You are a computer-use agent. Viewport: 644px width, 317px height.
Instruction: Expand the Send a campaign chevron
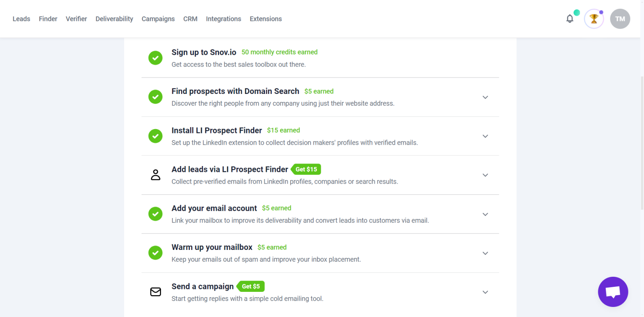point(485,292)
